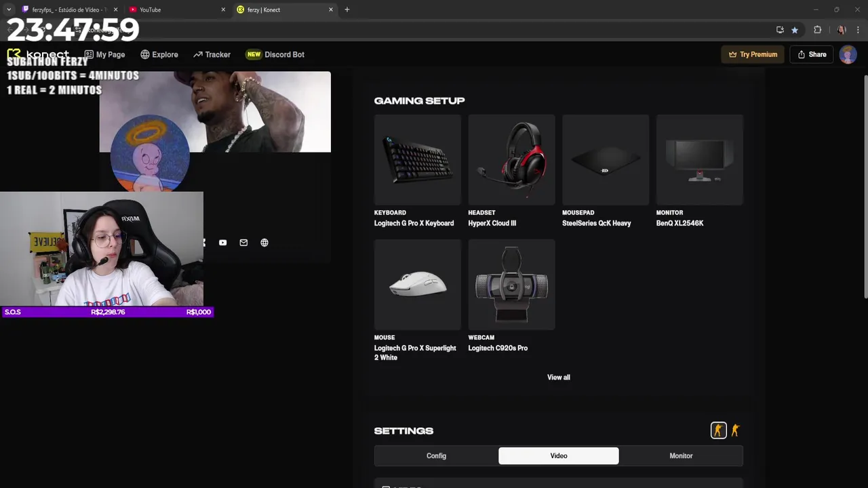The height and width of the screenshot is (488, 868).
Task: Open the HyperX Cloud III headset thumbnail
Action: [511, 160]
